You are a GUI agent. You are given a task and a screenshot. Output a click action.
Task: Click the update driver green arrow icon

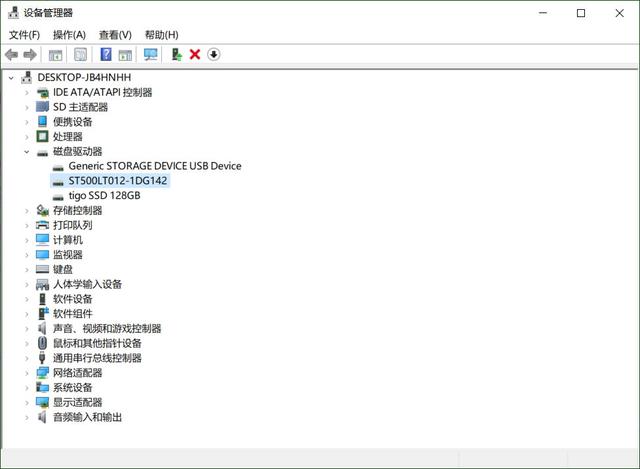(x=176, y=54)
